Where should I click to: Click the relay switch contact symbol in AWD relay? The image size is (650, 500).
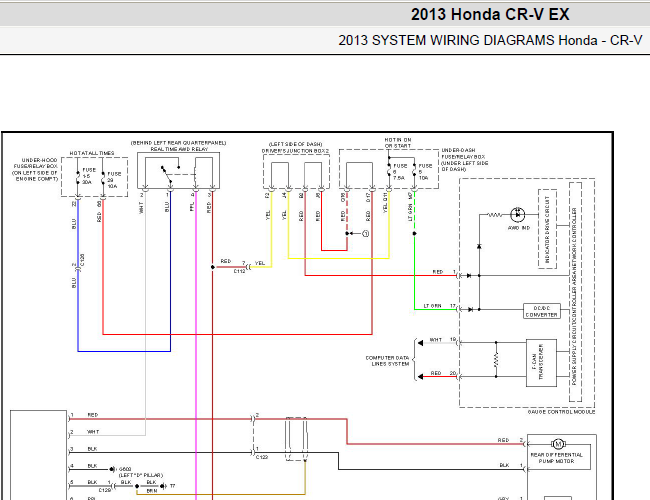tap(167, 174)
